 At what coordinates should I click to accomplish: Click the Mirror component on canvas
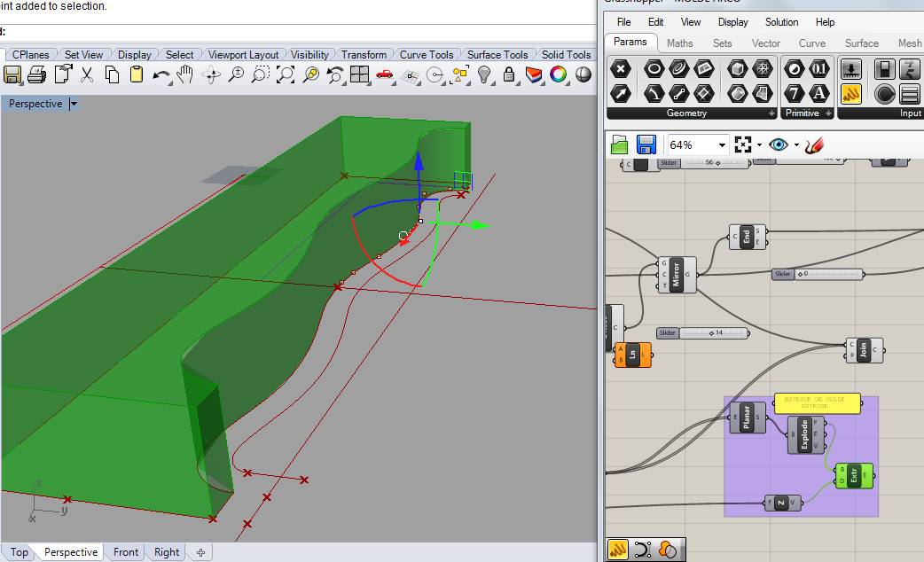(x=677, y=275)
